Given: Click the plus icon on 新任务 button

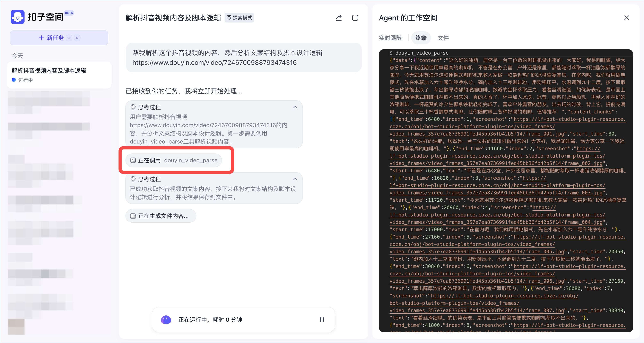Looking at the screenshot, I should point(41,38).
